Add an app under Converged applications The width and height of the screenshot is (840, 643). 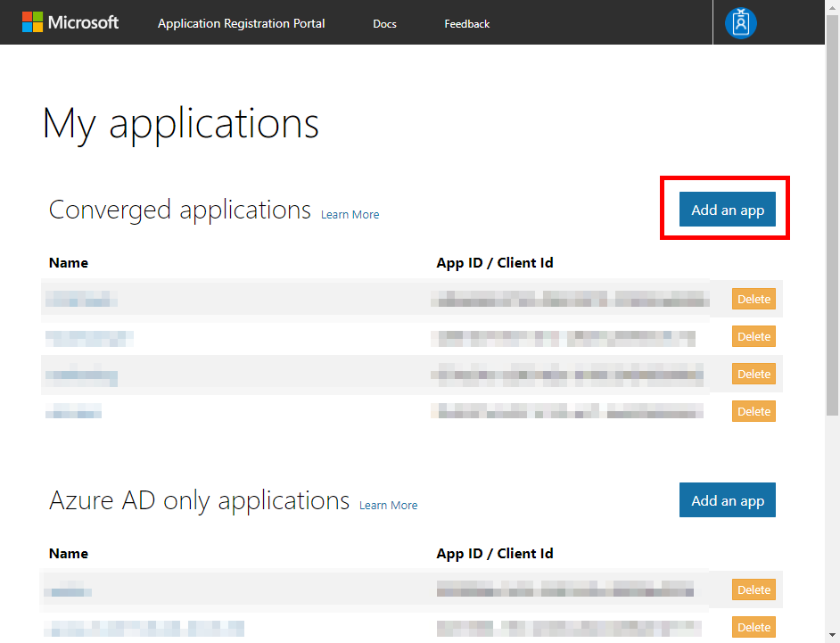click(x=727, y=209)
